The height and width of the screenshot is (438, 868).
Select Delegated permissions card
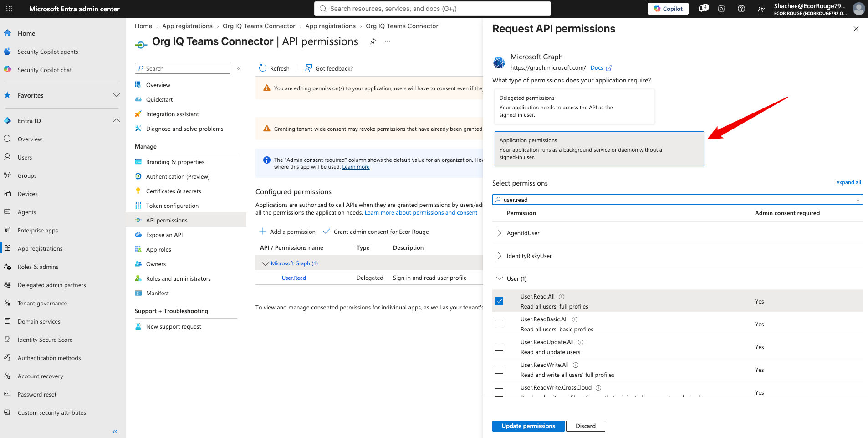575,106
